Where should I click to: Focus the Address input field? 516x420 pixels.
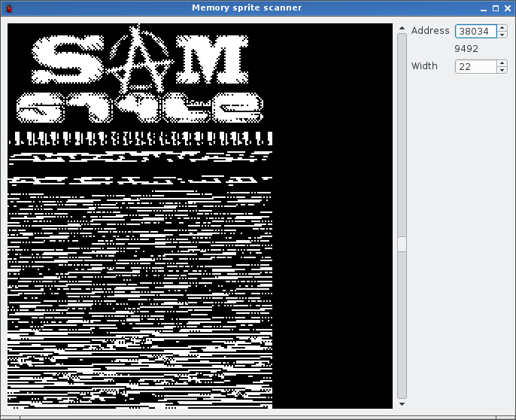pos(475,31)
